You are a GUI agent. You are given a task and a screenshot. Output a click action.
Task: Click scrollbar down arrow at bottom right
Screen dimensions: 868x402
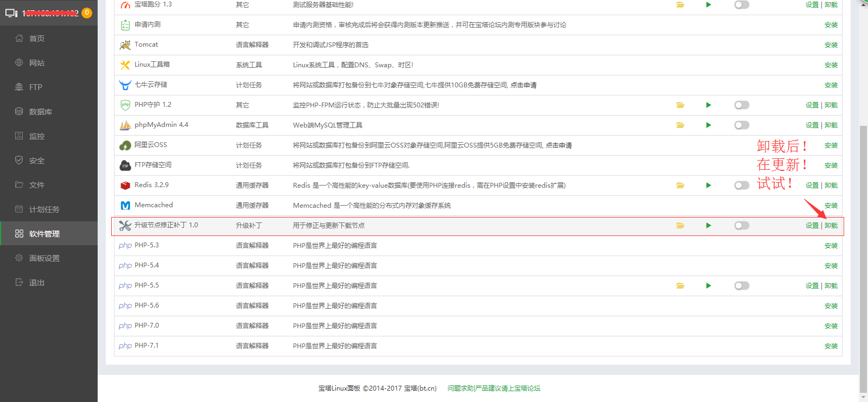click(x=864, y=398)
